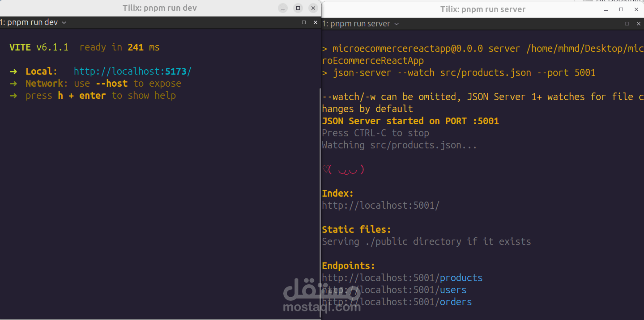
Task: Open the localhost:5001/orders endpoint link
Action: [397, 302]
